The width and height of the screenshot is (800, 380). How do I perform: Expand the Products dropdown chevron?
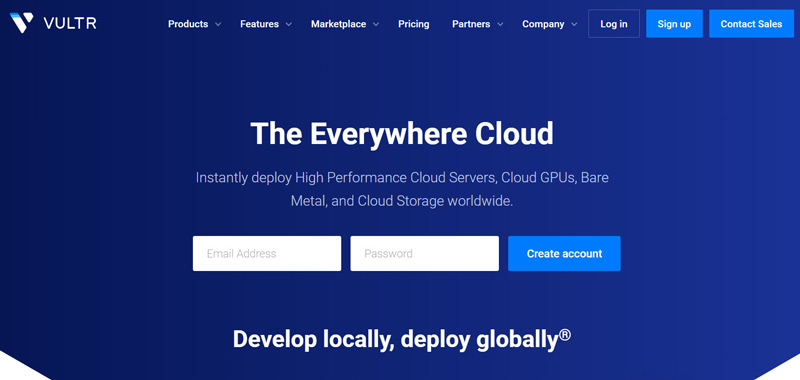click(218, 24)
